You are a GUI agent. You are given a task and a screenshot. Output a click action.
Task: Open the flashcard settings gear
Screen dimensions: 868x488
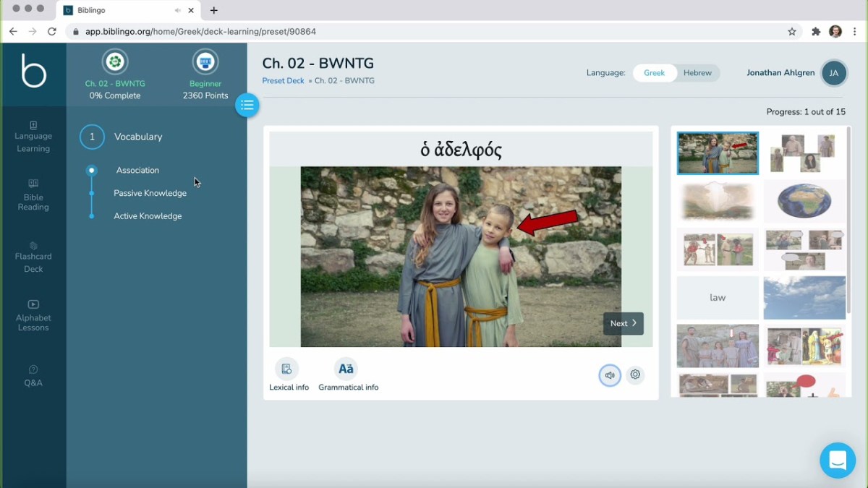click(x=635, y=374)
